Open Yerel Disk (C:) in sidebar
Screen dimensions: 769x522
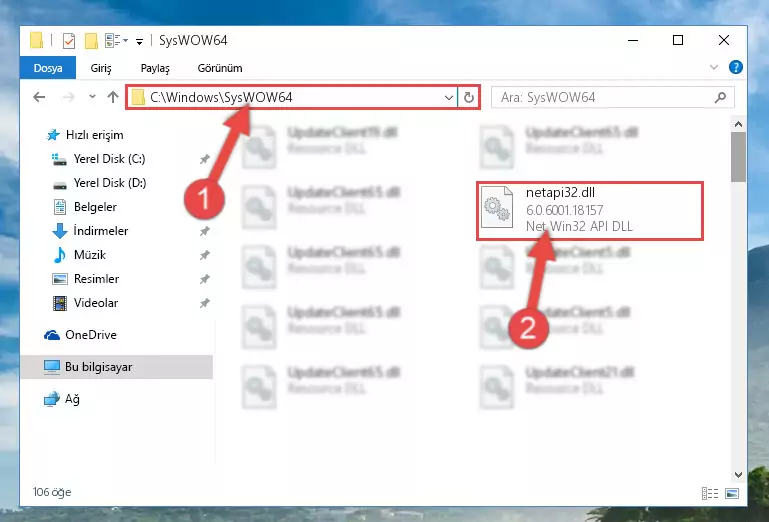pos(109,159)
